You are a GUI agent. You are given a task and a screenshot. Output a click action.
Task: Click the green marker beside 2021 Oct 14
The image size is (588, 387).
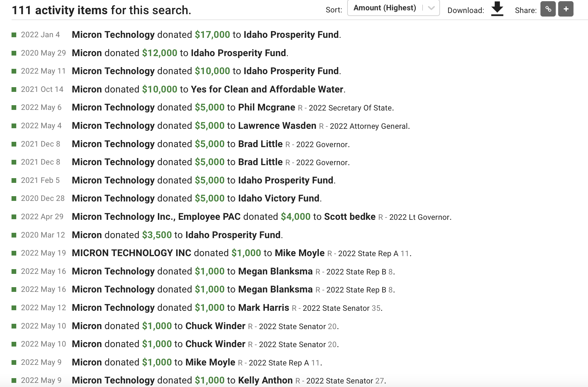[14, 90]
